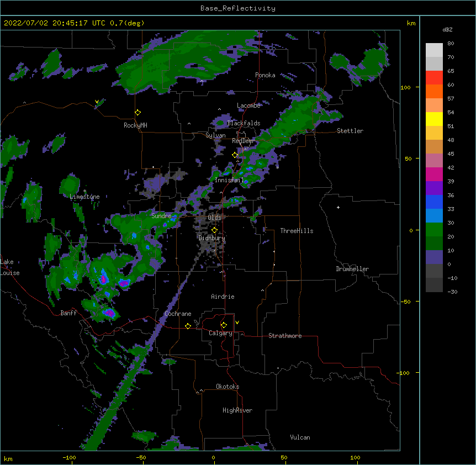
Task: Click the Vulcan label
Action: tap(300, 437)
